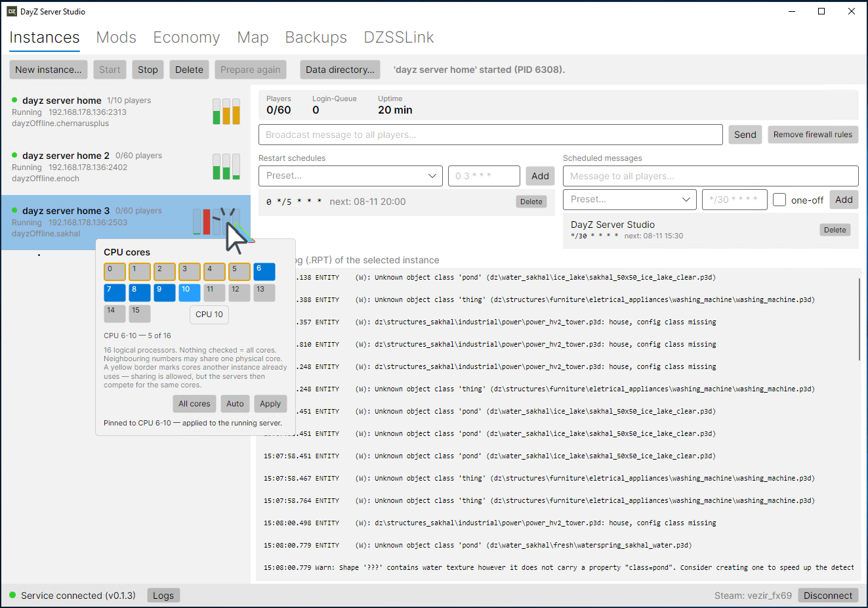Image resolution: width=868 pixels, height=608 pixels.
Task: Switch to the Instances tab
Action: tap(45, 37)
